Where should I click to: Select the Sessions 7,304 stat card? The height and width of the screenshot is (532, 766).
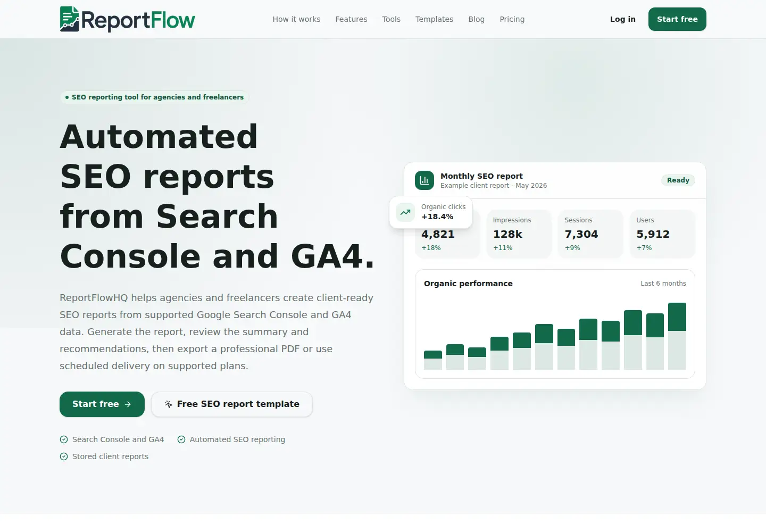[x=590, y=234]
